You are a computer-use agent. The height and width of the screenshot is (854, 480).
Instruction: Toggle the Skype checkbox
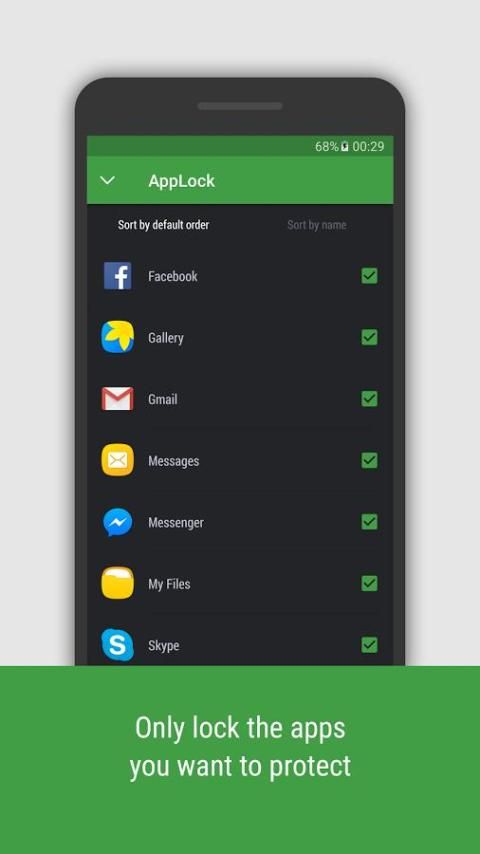pyautogui.click(x=369, y=645)
